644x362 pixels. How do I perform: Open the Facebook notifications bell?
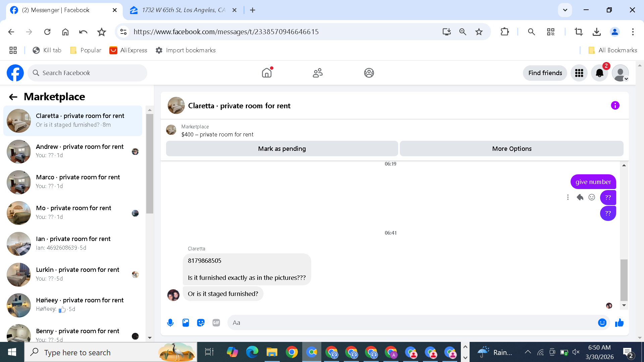[x=599, y=73]
